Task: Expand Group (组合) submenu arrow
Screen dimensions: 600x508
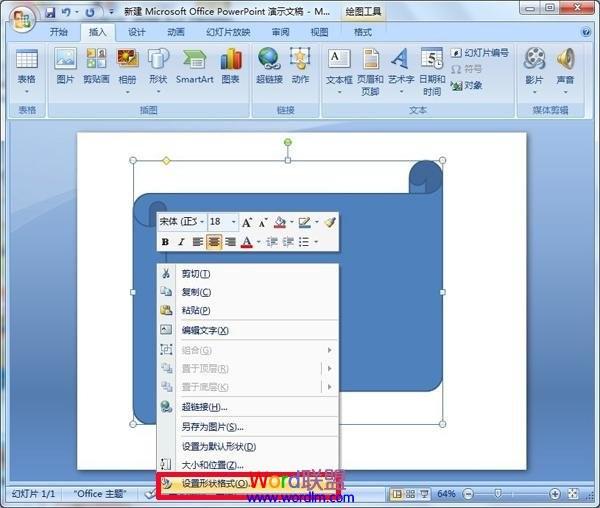Action: tap(329, 350)
